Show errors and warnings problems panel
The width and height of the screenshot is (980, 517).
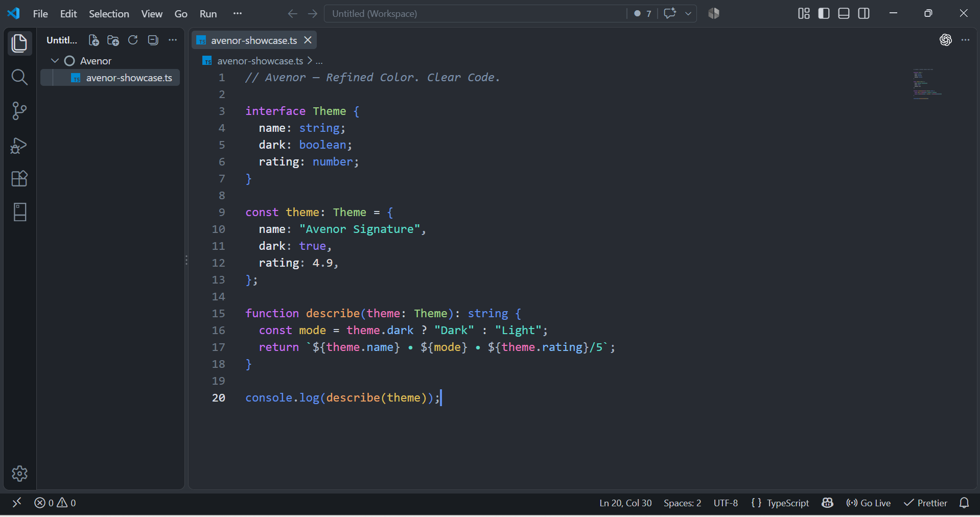(55, 503)
